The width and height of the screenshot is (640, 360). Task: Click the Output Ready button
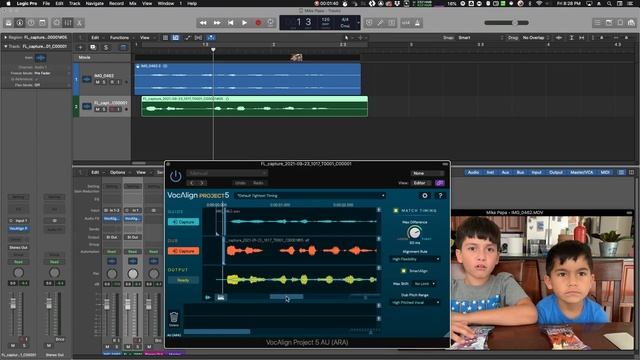(x=183, y=280)
